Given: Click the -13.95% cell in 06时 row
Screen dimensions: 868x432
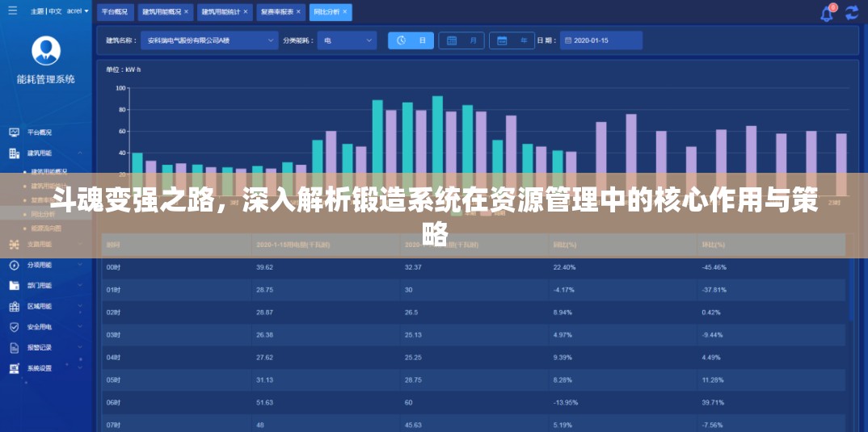Looking at the screenshot, I should coord(566,403).
